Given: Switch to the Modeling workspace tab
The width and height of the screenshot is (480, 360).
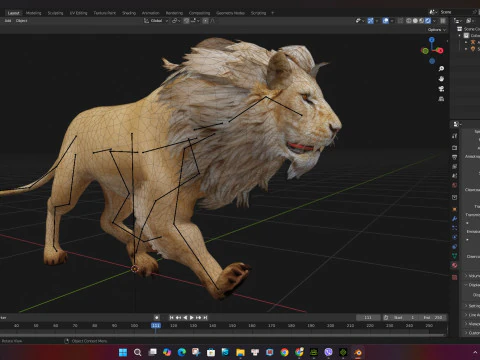Looking at the screenshot, I should tap(33, 13).
